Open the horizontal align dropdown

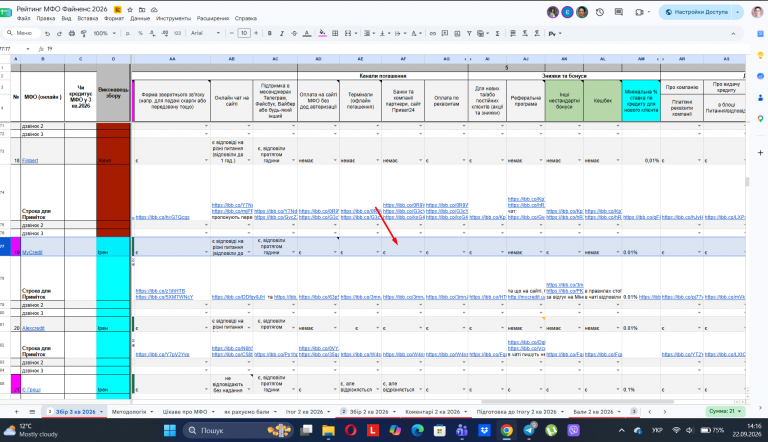tap(368, 33)
